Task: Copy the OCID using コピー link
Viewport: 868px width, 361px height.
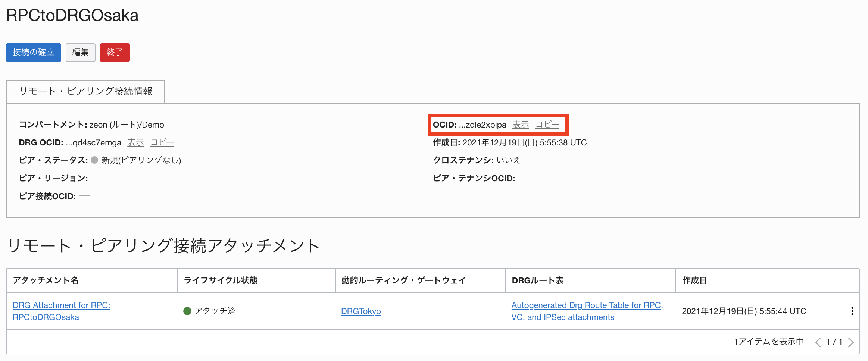Action: coord(547,125)
